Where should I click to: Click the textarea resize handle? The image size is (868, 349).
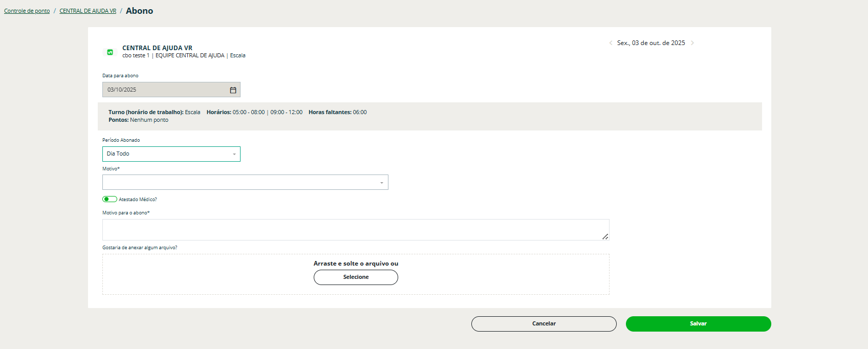click(x=605, y=236)
